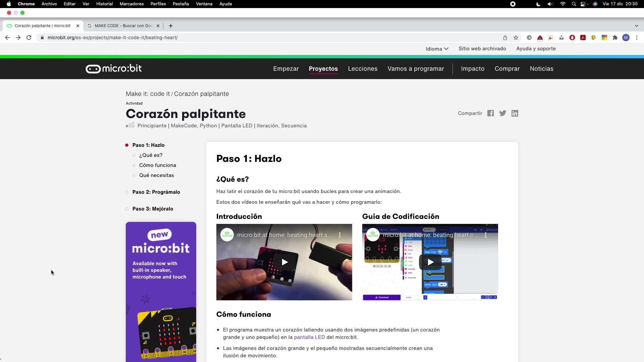Screen dimensions: 644x362
Task: Share page on Facebook icon
Action: pyautogui.click(x=490, y=113)
